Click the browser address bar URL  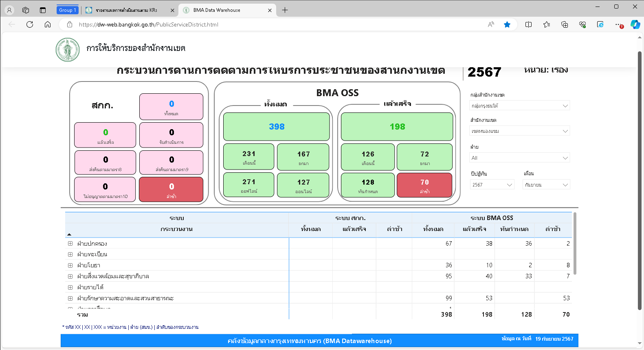tap(149, 24)
